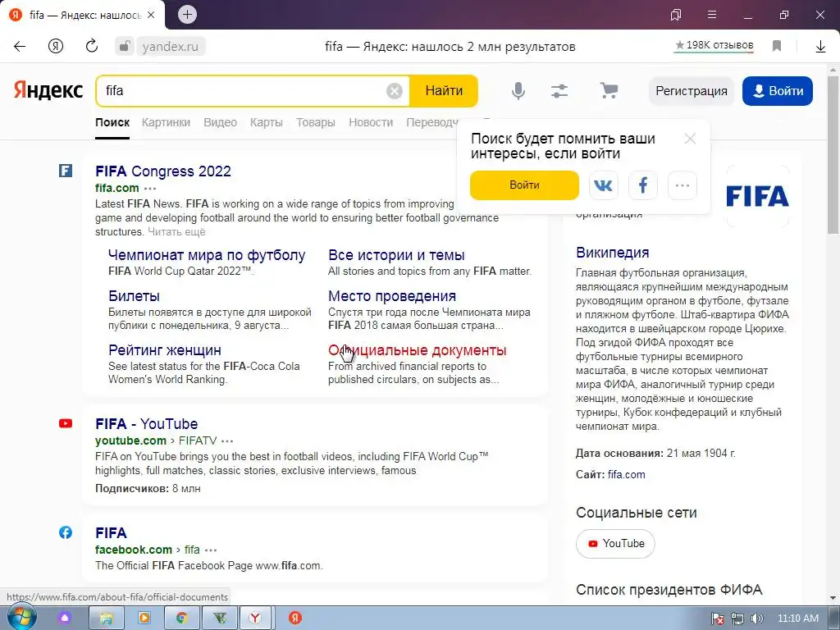
Task: Click the page vertical scrollbar thumb
Action: pos(833,155)
